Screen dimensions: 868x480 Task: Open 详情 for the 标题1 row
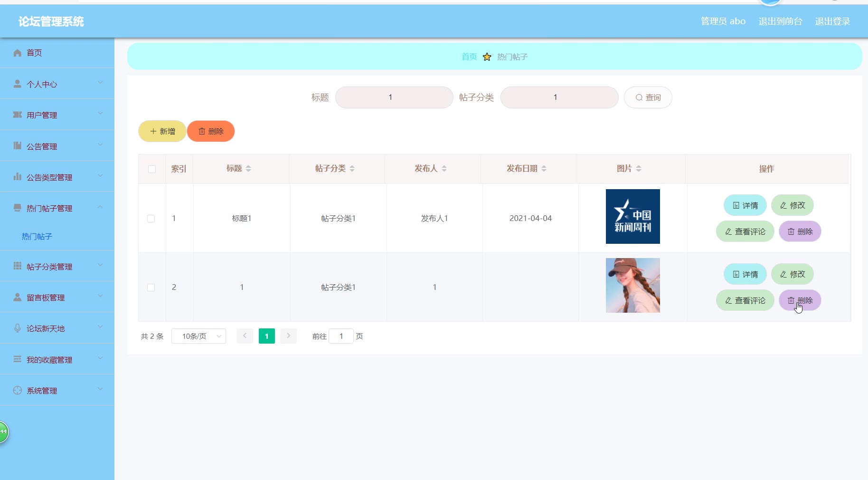tap(745, 205)
